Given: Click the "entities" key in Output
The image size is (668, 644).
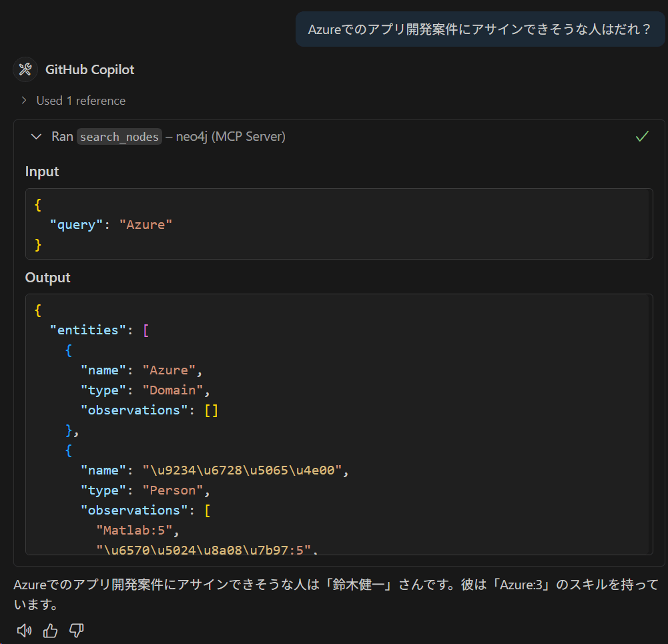Looking at the screenshot, I should pyautogui.click(x=88, y=330).
